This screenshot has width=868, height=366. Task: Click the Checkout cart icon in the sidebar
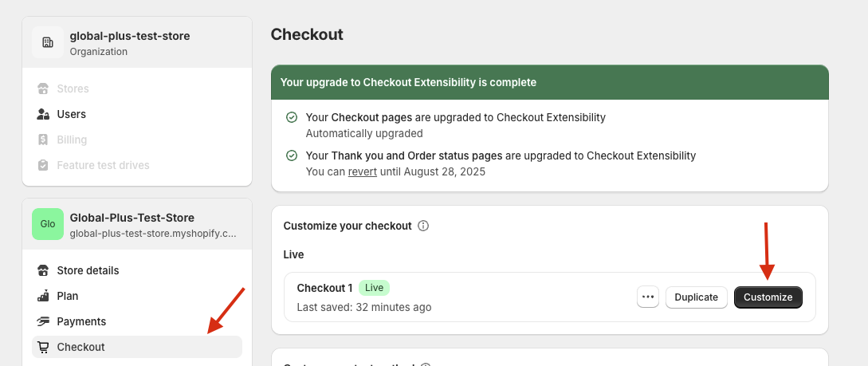(42, 347)
